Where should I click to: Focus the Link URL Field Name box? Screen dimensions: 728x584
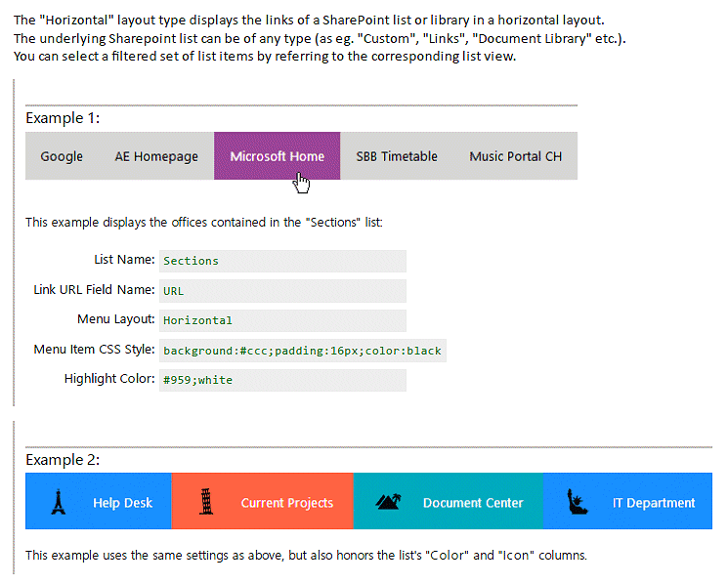[281, 291]
